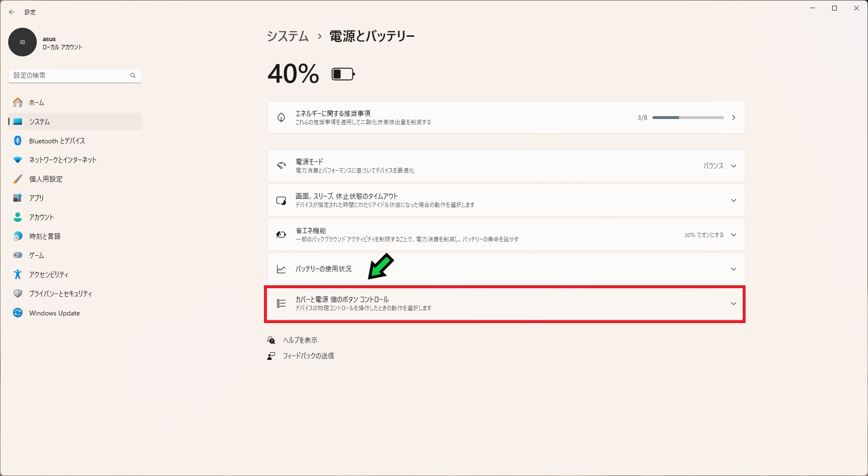Click the 設定の検索 search field

coord(69,76)
